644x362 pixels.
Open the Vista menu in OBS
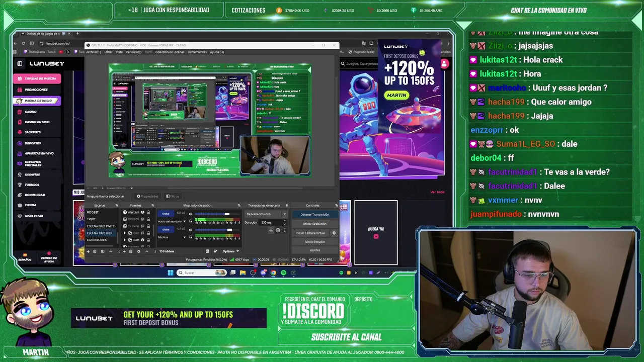(119, 52)
